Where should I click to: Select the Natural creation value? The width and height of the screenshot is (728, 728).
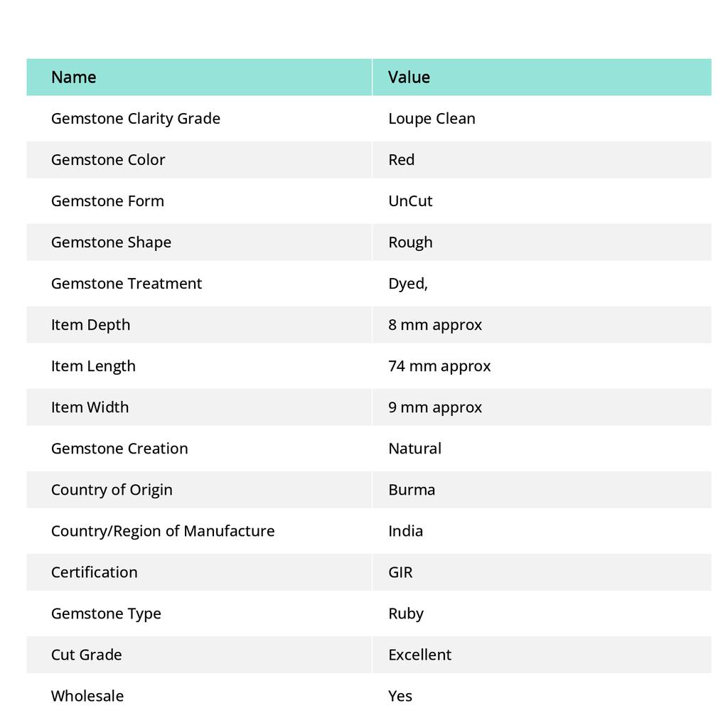pos(414,448)
